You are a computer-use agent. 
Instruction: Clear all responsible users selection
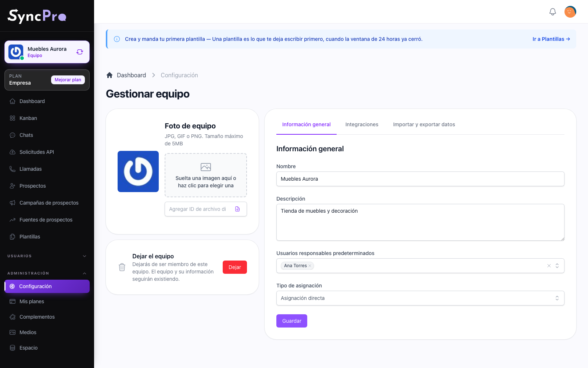(549, 266)
